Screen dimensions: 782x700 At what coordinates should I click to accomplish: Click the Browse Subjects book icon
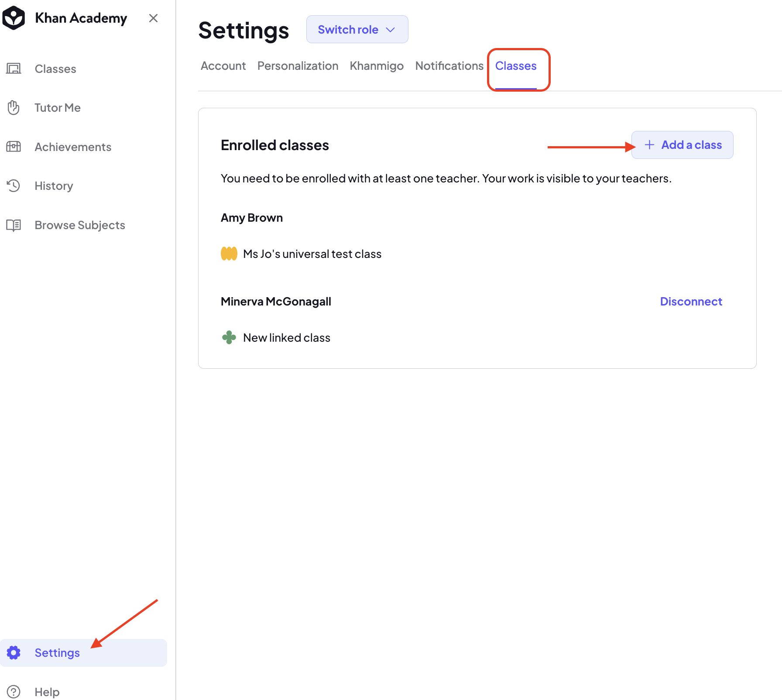pos(14,225)
